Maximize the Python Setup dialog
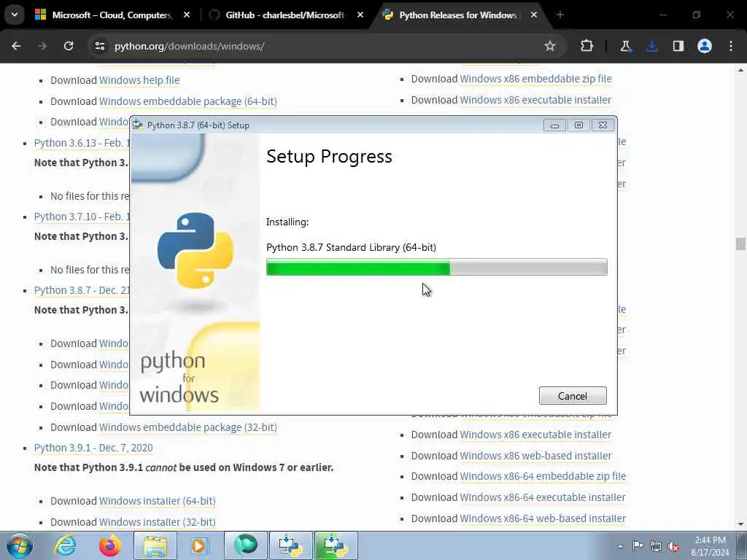This screenshot has height=560, width=747. tap(578, 125)
